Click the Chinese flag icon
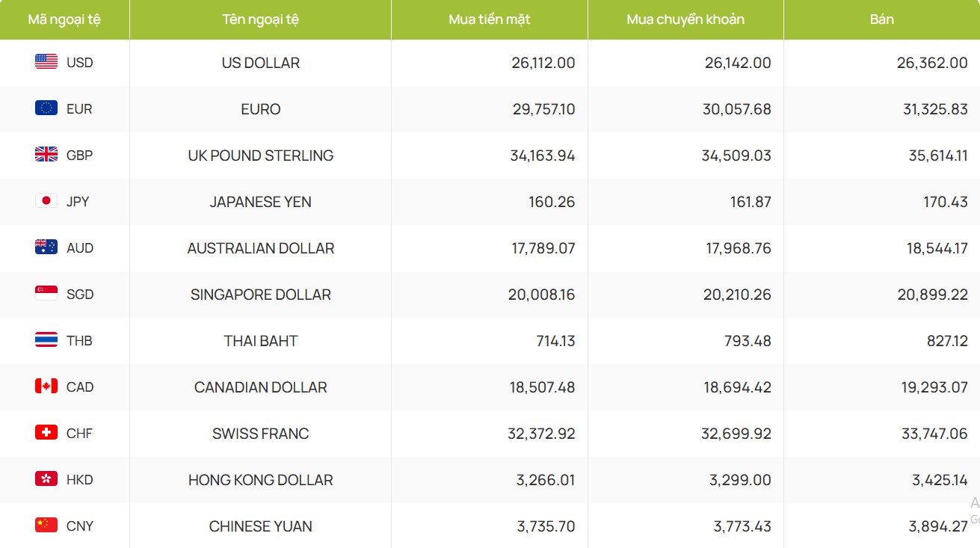 (46, 526)
